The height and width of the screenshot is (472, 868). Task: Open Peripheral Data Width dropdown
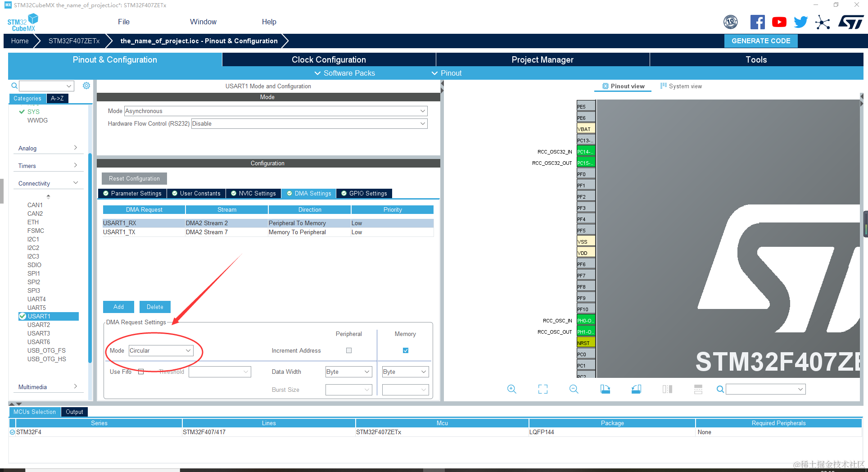(349, 372)
